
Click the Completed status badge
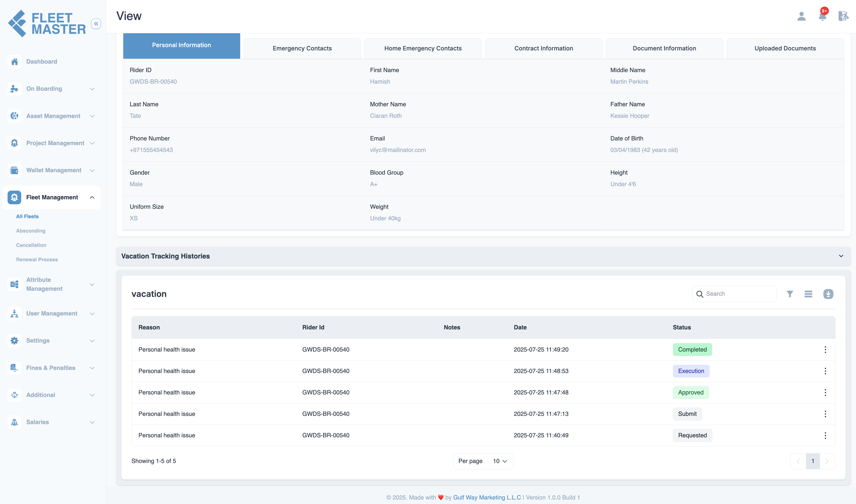[x=692, y=350]
